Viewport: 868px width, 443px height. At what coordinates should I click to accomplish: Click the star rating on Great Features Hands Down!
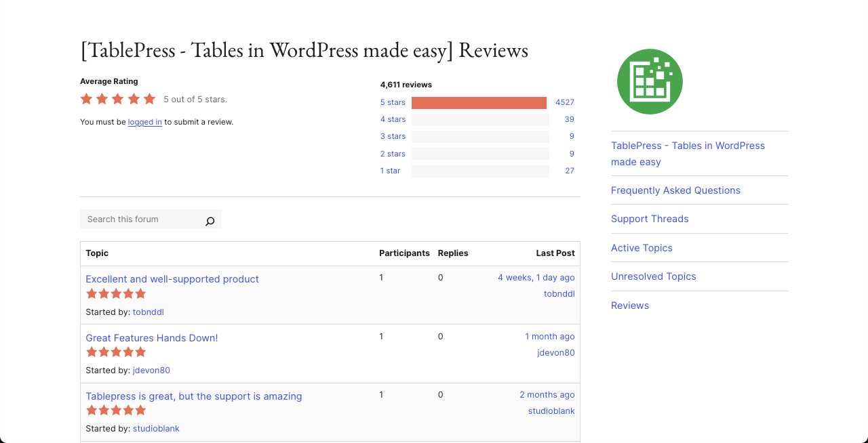pyautogui.click(x=115, y=352)
